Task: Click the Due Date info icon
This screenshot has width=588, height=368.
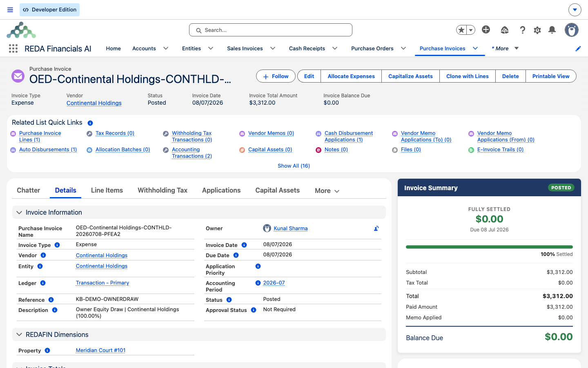Action: click(236, 255)
